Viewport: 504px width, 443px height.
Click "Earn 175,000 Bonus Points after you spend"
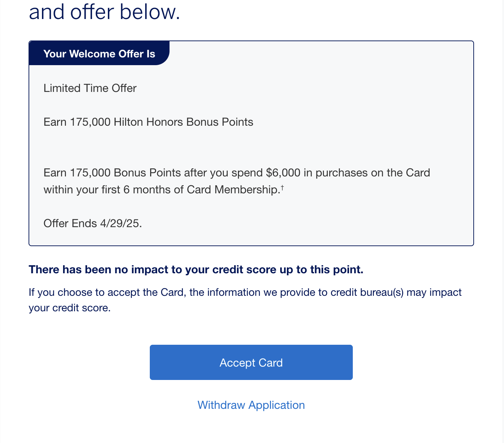153,173
